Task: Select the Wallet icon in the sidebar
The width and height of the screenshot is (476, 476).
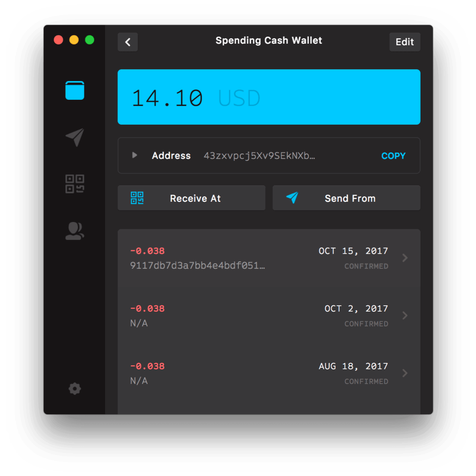Action: [74, 90]
